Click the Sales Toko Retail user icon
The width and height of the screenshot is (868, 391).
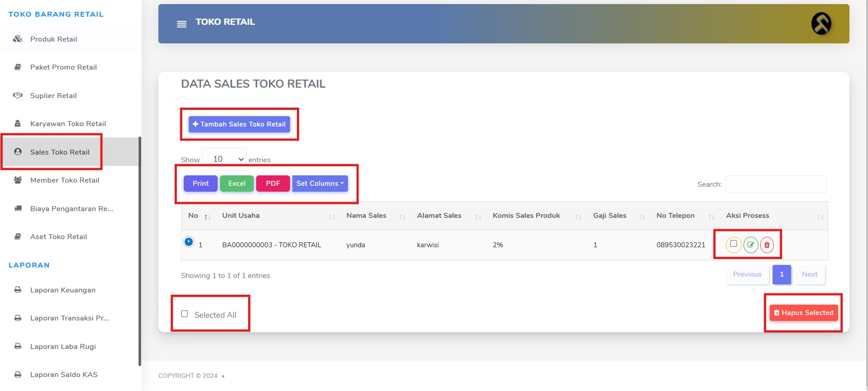click(18, 152)
